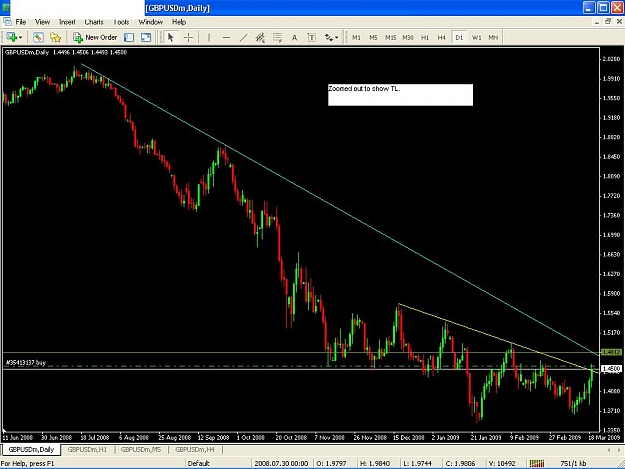Image resolution: width=625 pixels, height=469 pixels.
Task: Switch chart to W1 weekly timeframe
Action: (476, 37)
